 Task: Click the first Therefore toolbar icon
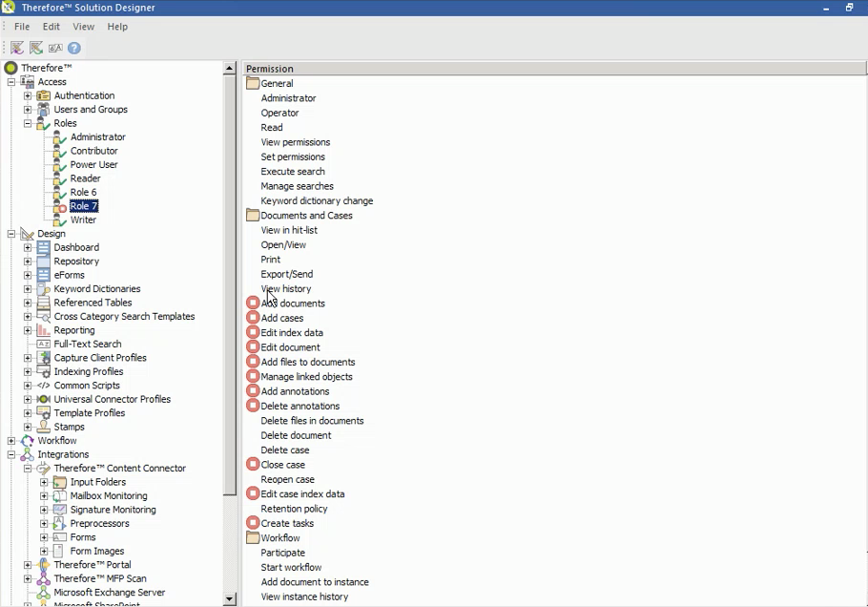(15, 48)
